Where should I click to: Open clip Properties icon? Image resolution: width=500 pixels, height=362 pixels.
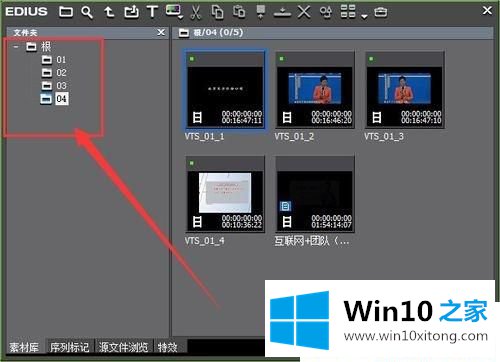[326, 12]
